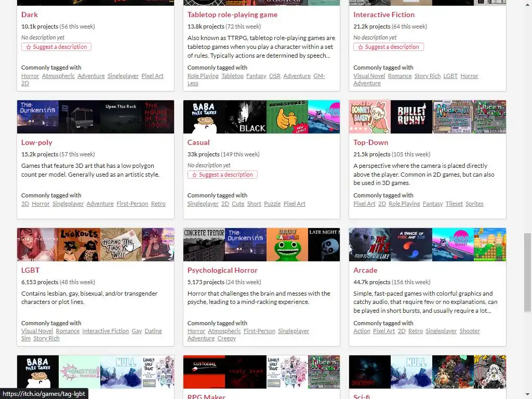Click Late Night thumbnail in Psychological Horror
The image size is (532, 399).
[x=324, y=245]
